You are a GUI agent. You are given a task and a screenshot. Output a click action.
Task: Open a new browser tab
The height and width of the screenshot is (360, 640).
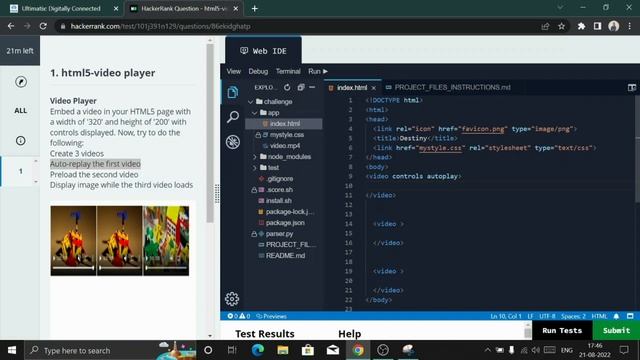[x=255, y=9]
